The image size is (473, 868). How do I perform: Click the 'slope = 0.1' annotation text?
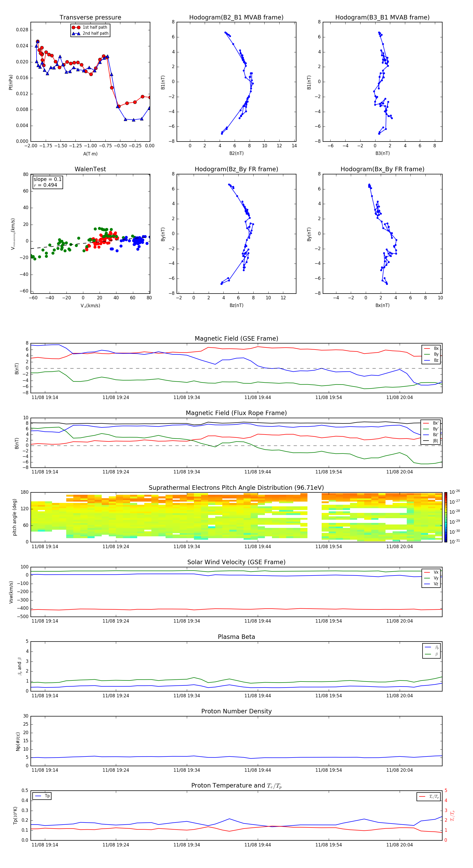pos(48,179)
